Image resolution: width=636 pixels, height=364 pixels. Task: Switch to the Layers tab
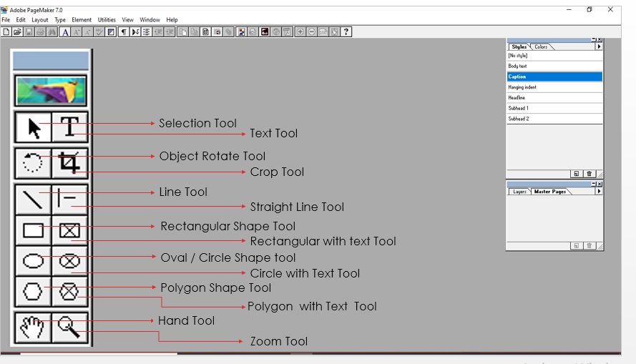point(519,192)
